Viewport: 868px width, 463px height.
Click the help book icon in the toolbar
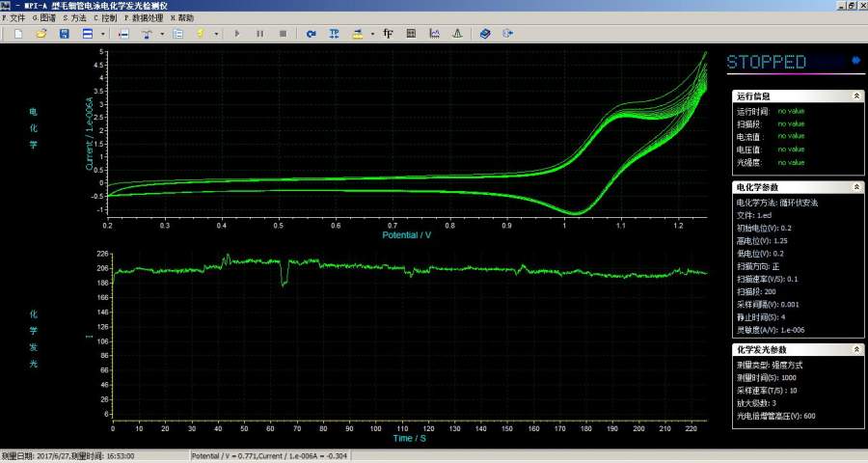point(485,34)
